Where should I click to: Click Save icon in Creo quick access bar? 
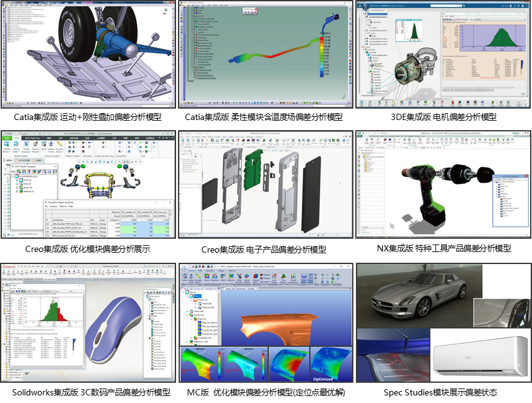pyautogui.click(x=25, y=133)
